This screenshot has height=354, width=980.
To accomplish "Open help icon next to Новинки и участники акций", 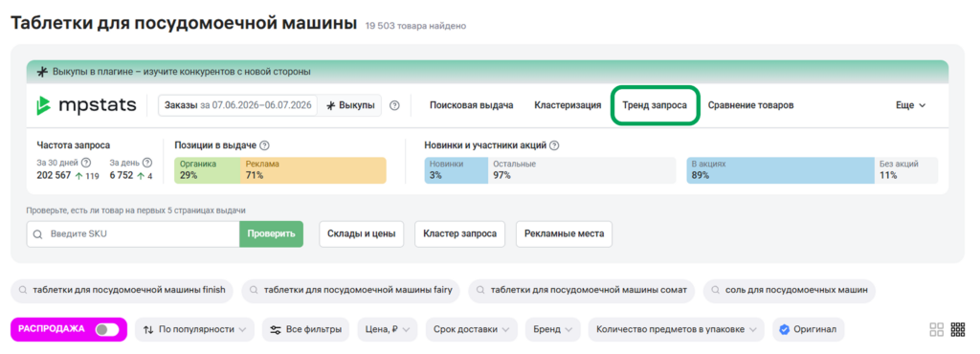I will point(554,145).
